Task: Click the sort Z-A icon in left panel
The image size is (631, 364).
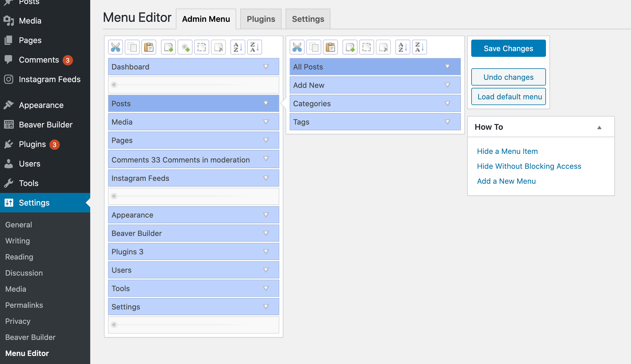Action: click(x=254, y=47)
